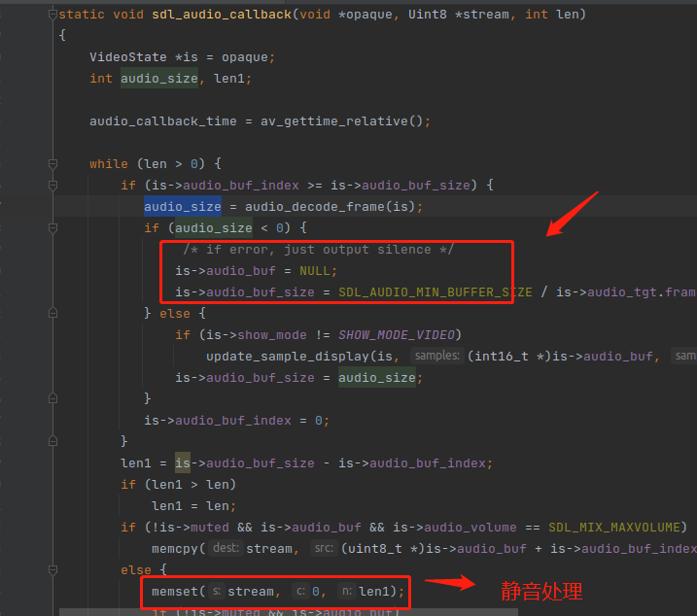Collapse the sdl_audio_callback function fold marker
The width and height of the screenshot is (697, 616).
(x=52, y=15)
